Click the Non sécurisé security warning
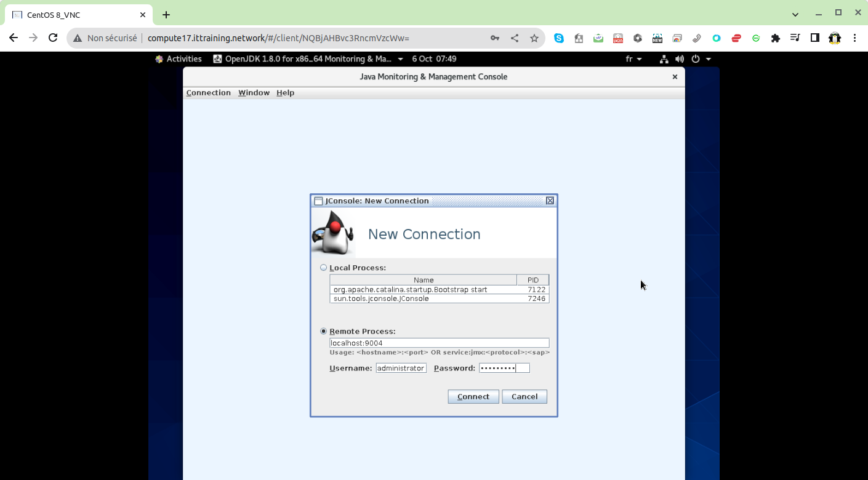 pos(105,38)
